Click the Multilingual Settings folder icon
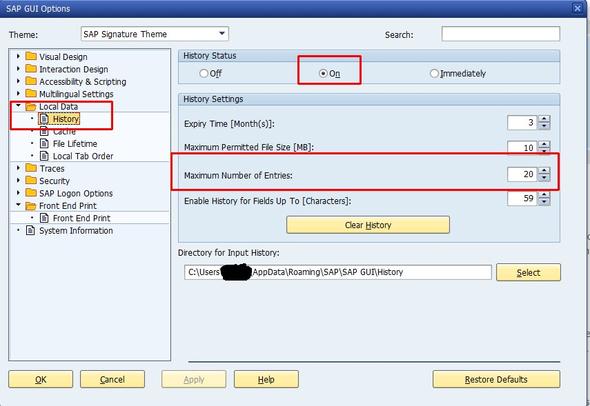The height and width of the screenshot is (406, 590). click(31, 94)
